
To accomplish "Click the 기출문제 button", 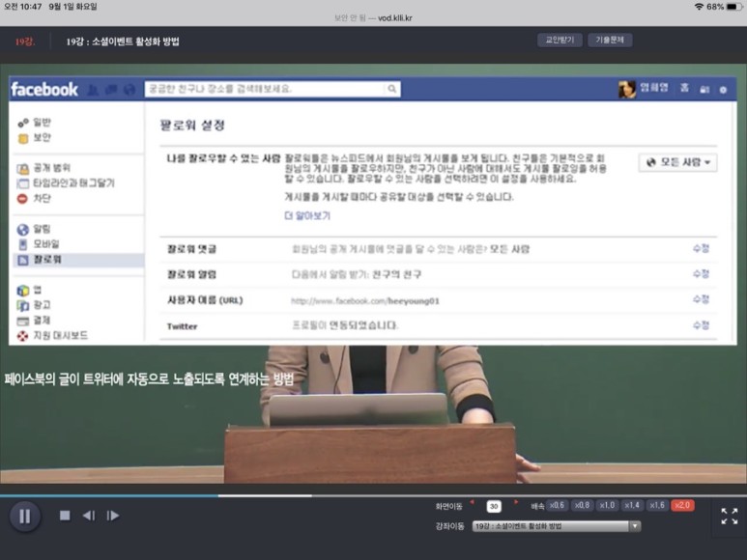I will pyautogui.click(x=610, y=40).
